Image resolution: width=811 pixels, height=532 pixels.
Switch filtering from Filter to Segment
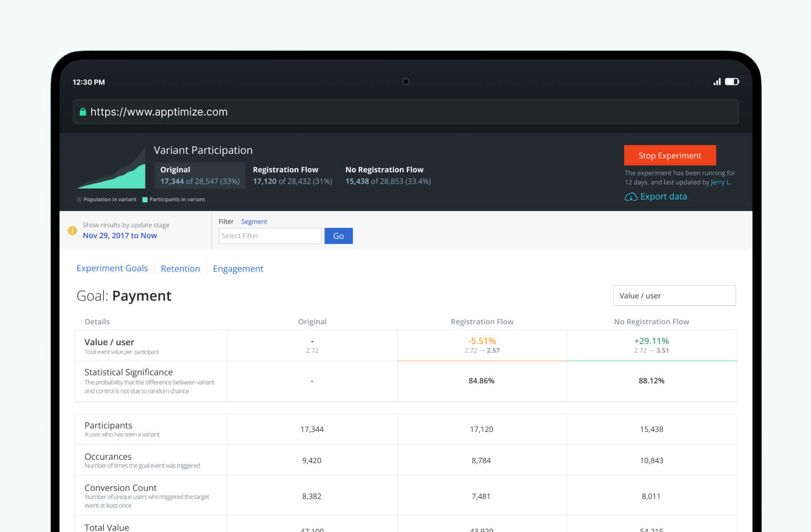(254, 221)
